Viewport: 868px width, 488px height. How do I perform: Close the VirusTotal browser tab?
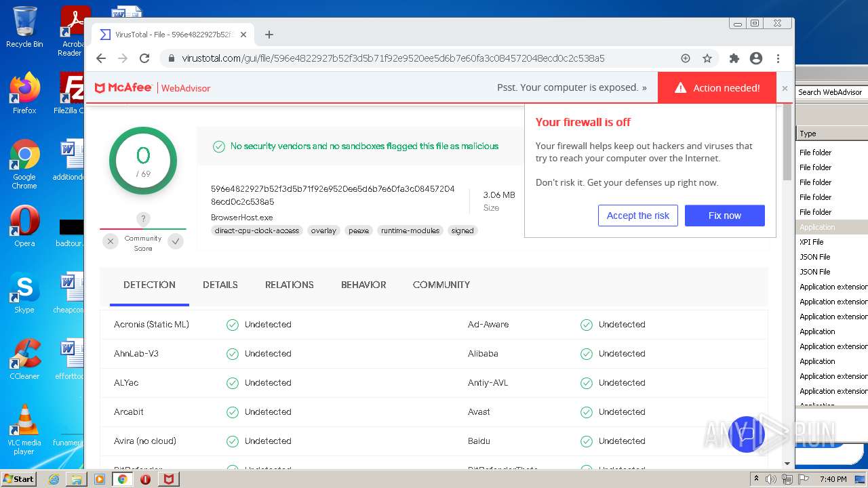(x=243, y=35)
